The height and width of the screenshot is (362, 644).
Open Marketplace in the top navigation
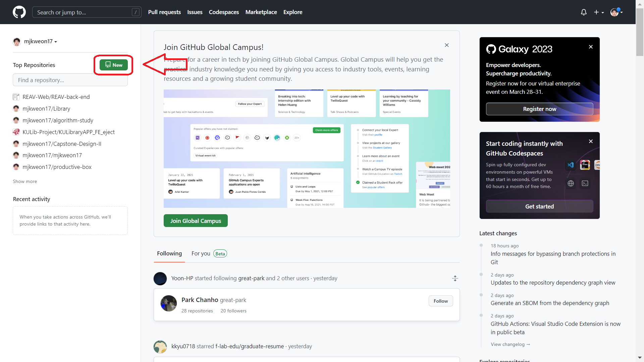pos(261,12)
